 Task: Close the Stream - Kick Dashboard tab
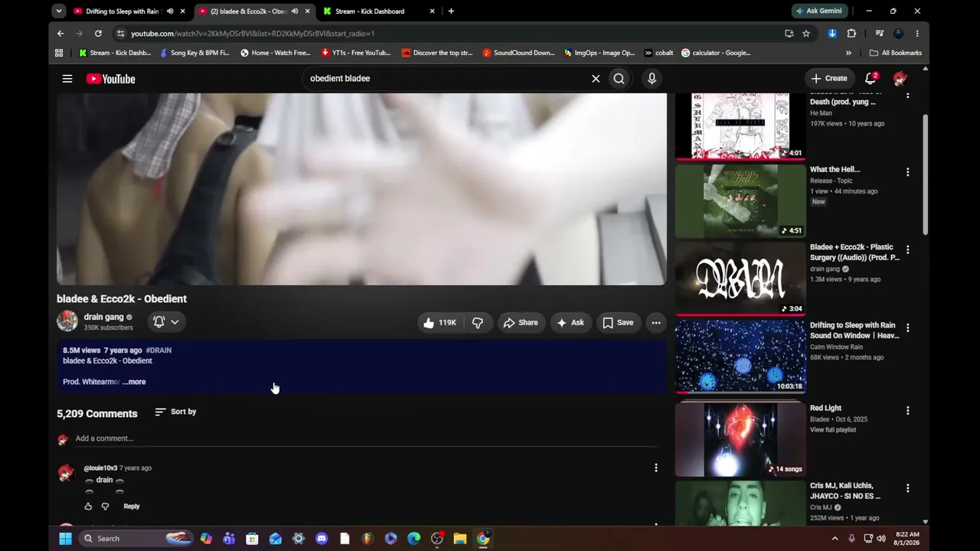tap(432, 11)
